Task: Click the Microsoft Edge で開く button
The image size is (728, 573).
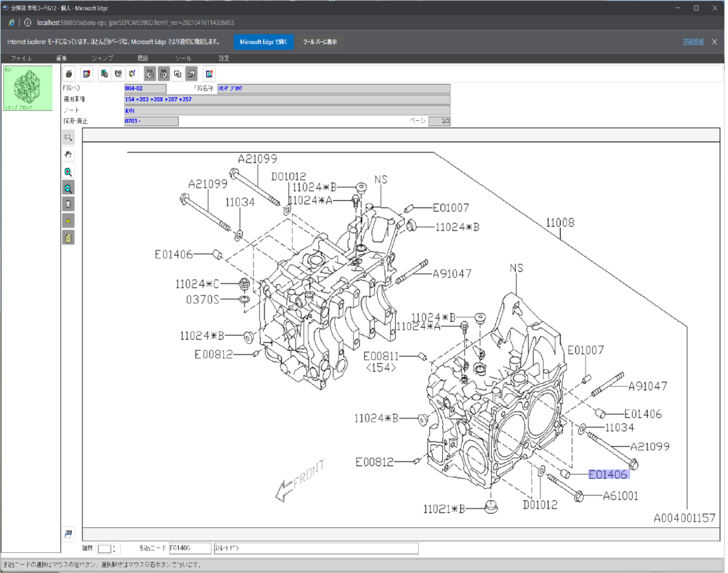Action: [x=263, y=42]
